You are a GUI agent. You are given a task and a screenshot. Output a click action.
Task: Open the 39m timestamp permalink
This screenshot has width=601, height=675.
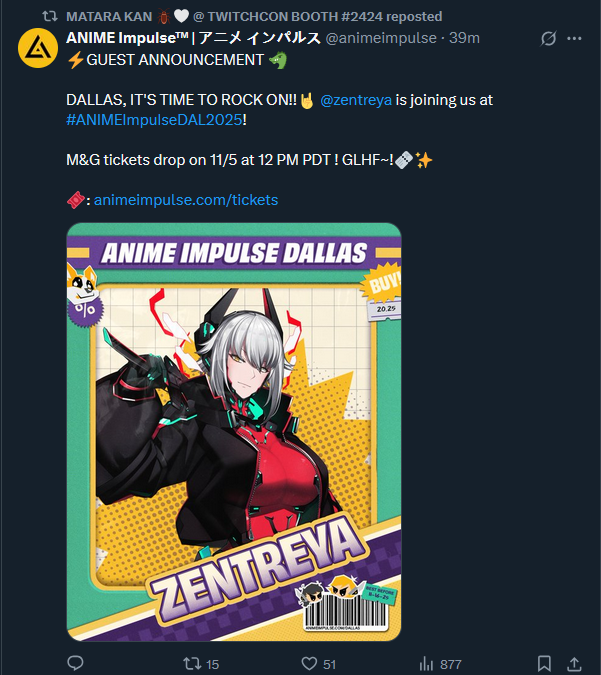tap(464, 38)
